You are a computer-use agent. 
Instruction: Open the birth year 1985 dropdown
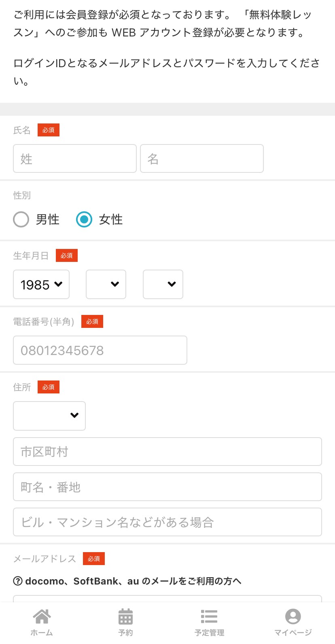(41, 284)
